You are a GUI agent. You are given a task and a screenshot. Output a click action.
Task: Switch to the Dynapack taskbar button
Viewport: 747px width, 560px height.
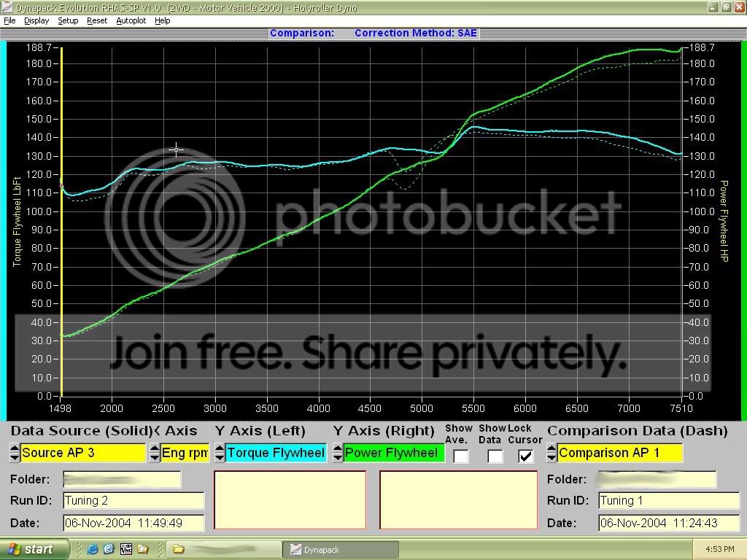point(341,549)
